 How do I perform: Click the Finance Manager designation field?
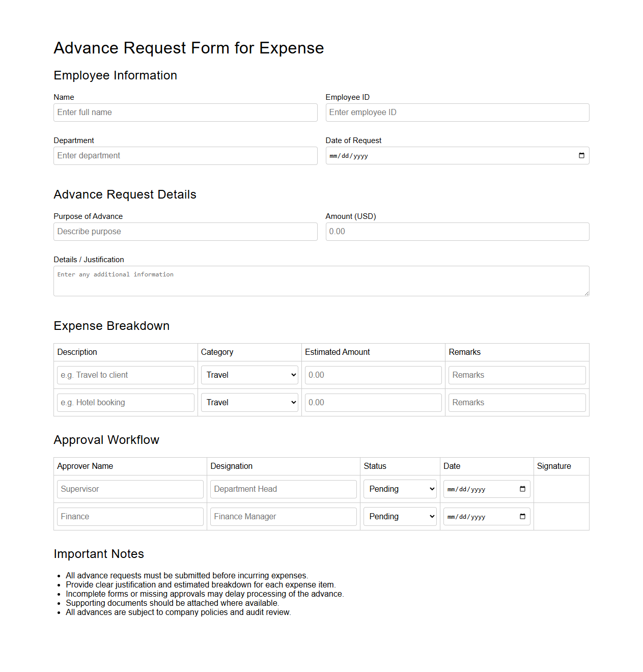coord(283,517)
